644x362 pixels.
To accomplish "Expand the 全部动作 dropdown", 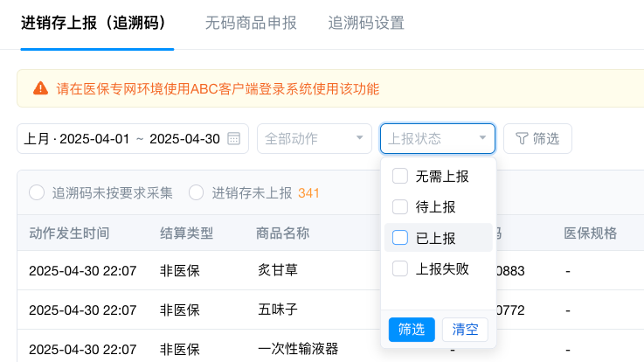I will pyautogui.click(x=314, y=138).
